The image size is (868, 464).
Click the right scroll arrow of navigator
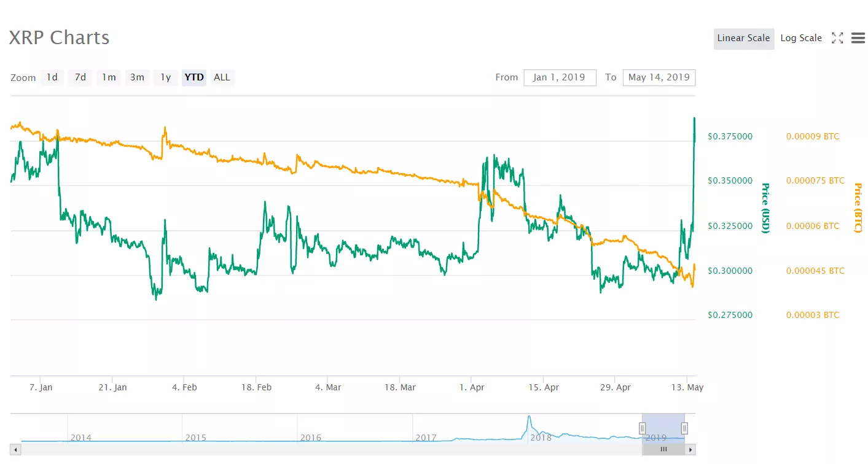pos(690,449)
